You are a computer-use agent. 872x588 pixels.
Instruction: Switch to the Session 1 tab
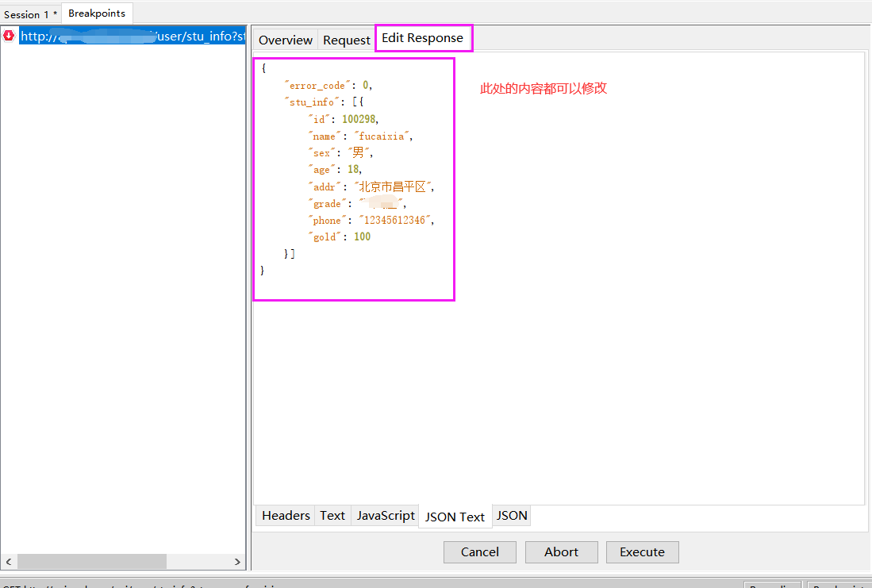(x=31, y=14)
